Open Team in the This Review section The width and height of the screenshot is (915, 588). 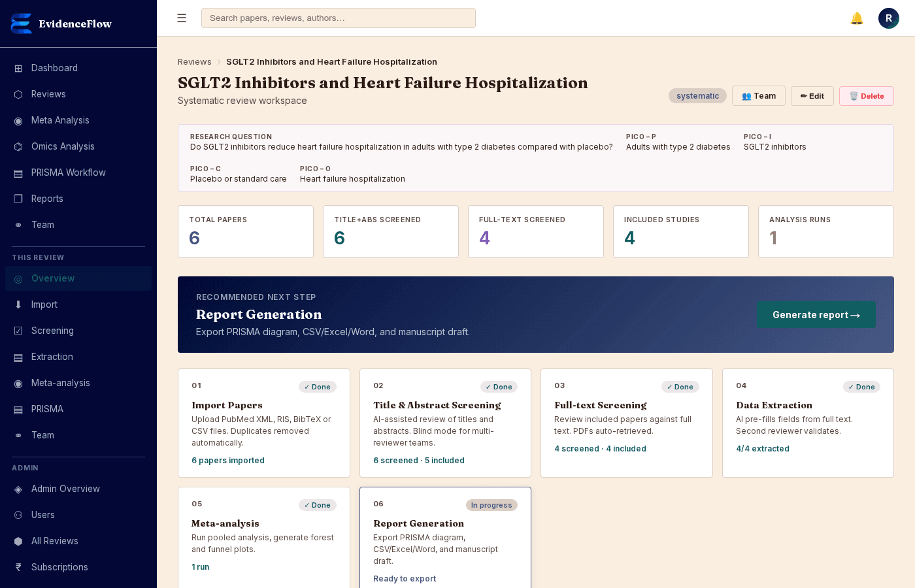click(x=78, y=435)
